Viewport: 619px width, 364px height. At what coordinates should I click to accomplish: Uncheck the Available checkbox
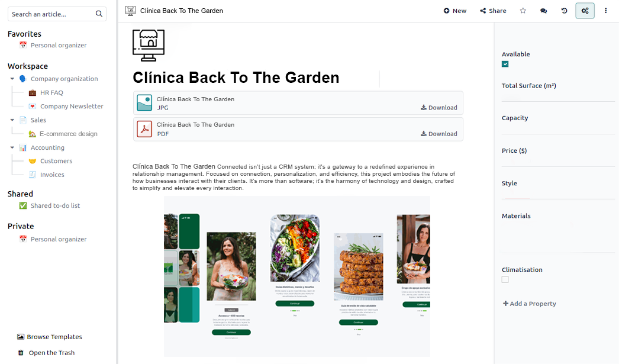click(x=505, y=64)
